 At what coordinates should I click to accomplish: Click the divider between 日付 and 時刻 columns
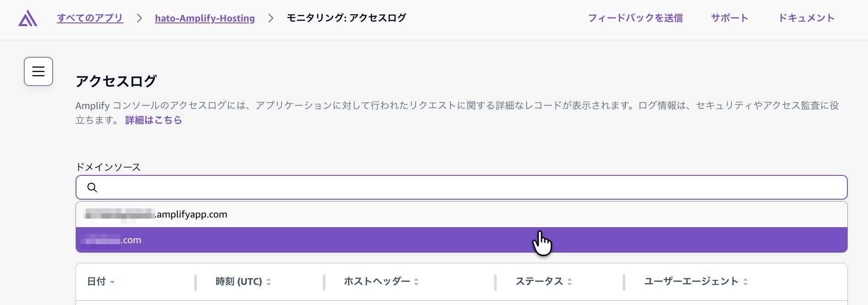pyautogui.click(x=195, y=282)
